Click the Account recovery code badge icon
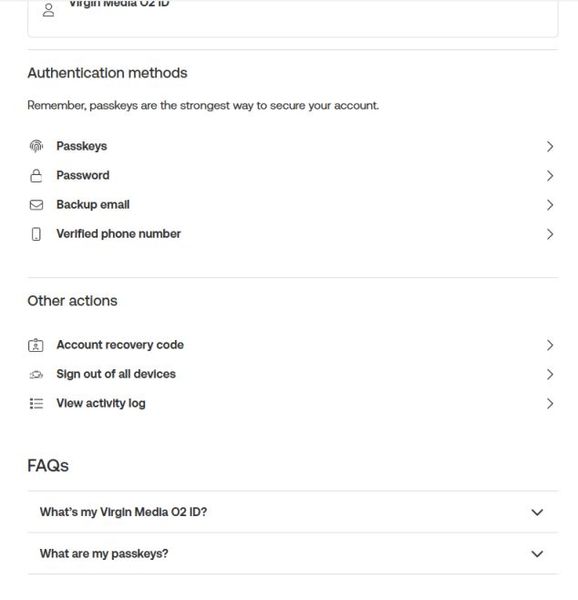Image resolution: width=578 pixels, height=600 pixels. 36,345
